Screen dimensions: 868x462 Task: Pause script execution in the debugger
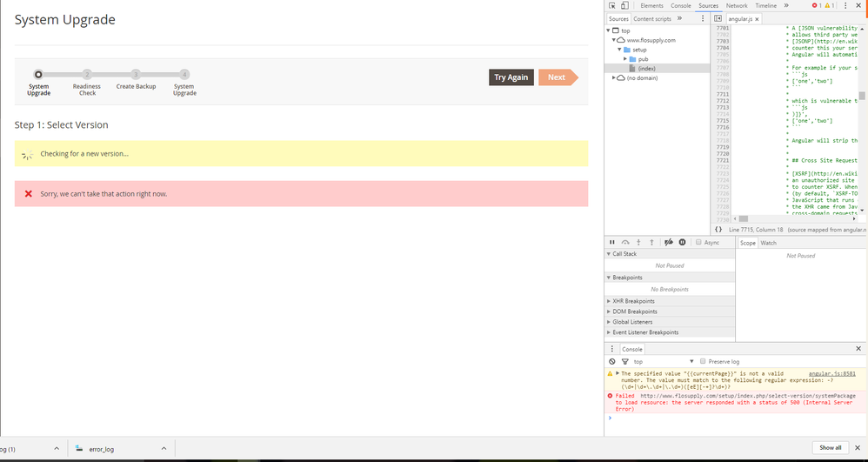pos(612,242)
